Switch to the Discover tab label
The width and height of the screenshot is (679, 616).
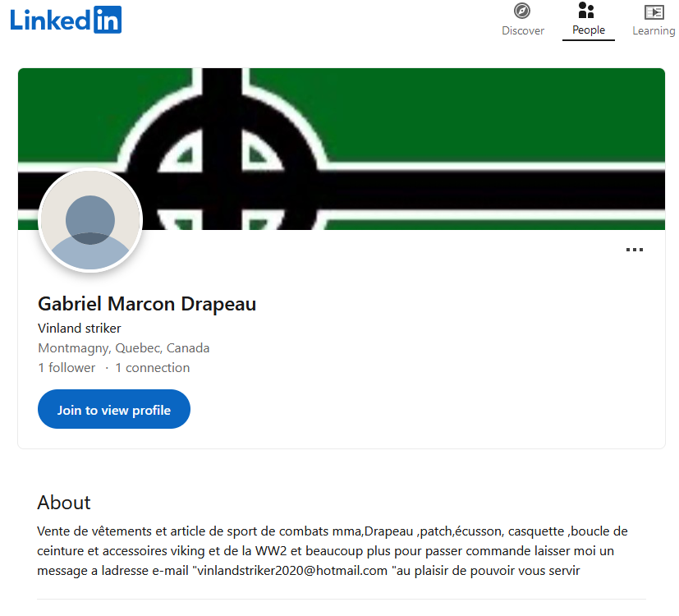[523, 30]
